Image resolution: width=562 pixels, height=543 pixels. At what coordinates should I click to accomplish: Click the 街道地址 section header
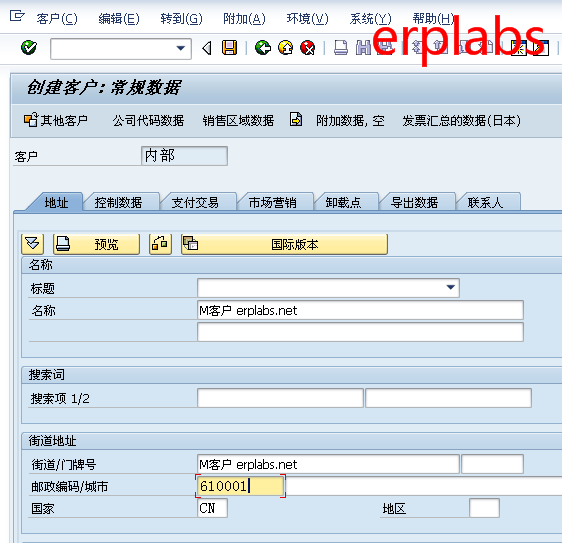[x=52, y=440]
